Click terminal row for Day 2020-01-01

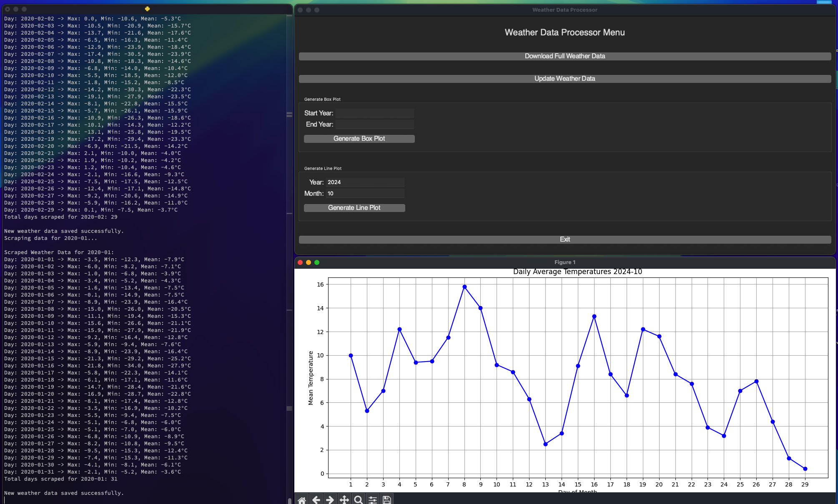tap(94, 259)
